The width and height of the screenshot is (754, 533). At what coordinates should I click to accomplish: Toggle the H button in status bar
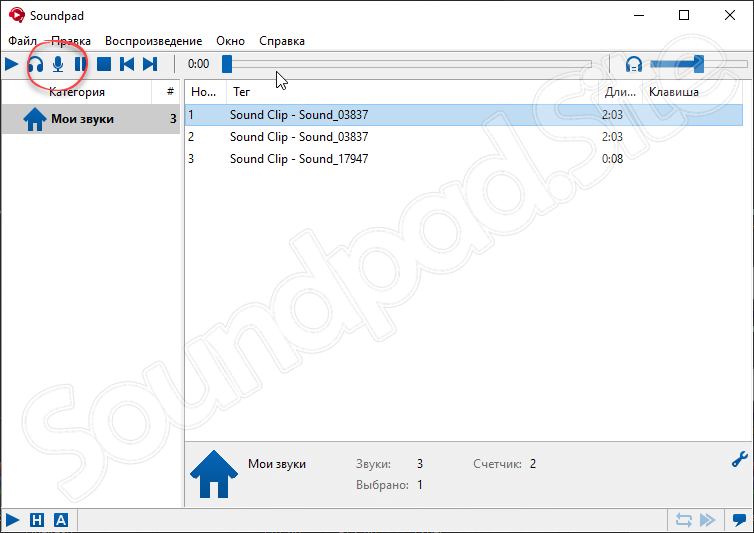37,520
